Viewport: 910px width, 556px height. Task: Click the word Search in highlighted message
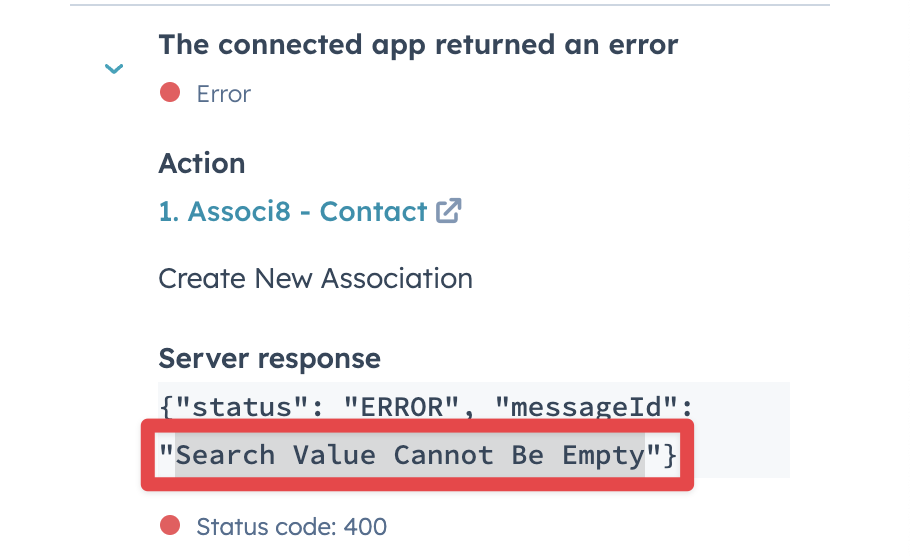[225, 455]
